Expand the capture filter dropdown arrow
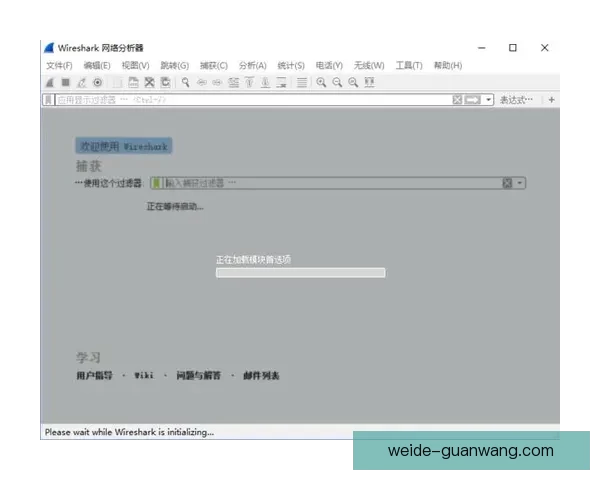The width and height of the screenshot is (600, 480). pyautogui.click(x=520, y=183)
